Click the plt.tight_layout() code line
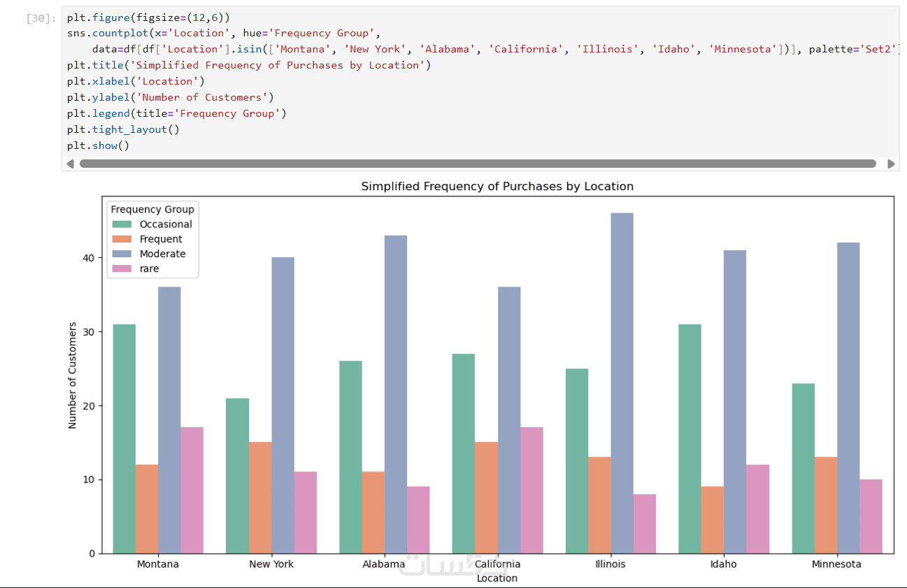Screen dimensions: 907x588 tap(123, 129)
